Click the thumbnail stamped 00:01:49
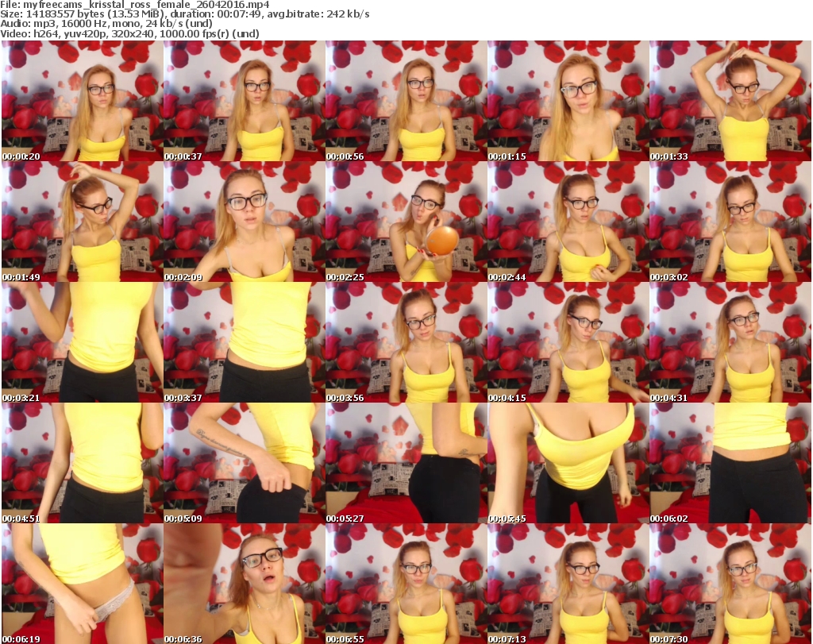Image resolution: width=813 pixels, height=644 pixels. click(83, 222)
